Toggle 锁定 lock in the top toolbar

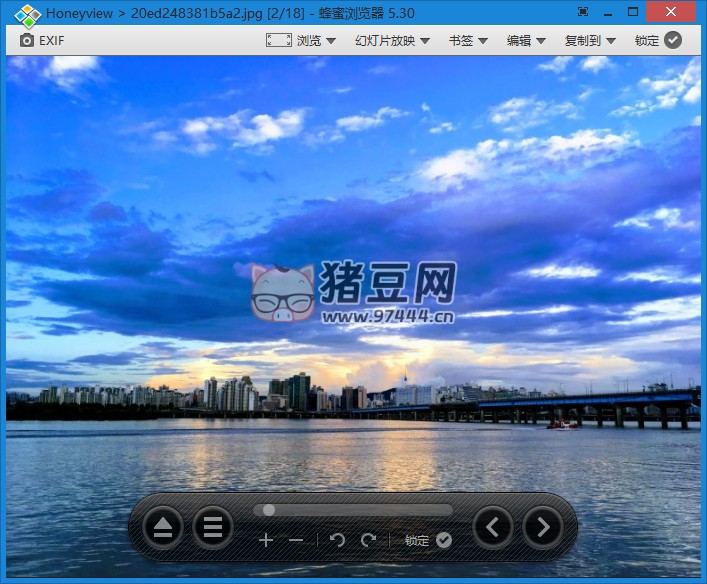(x=658, y=40)
